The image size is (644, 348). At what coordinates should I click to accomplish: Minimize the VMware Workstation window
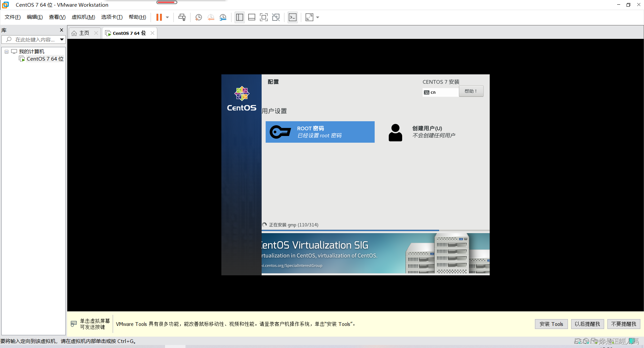pos(619,5)
